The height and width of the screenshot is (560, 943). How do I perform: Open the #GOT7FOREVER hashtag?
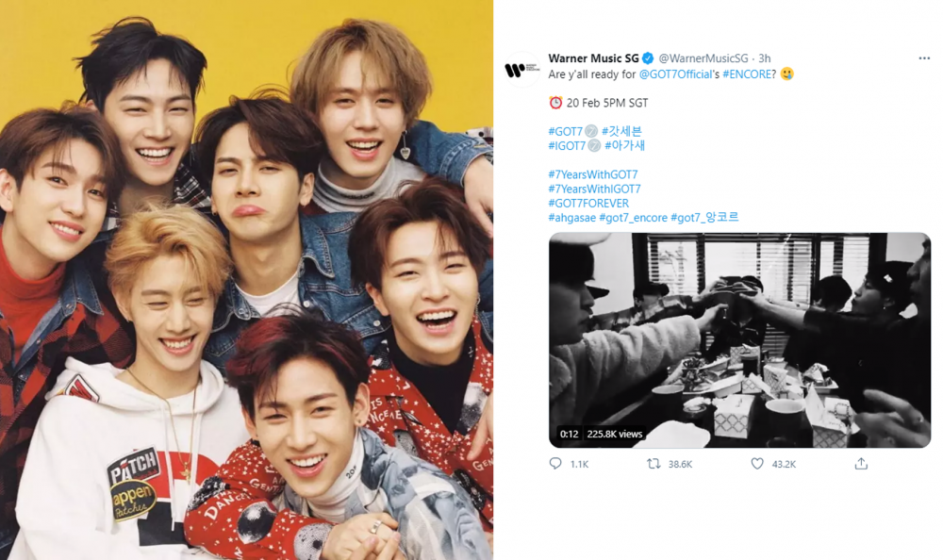coord(588,204)
